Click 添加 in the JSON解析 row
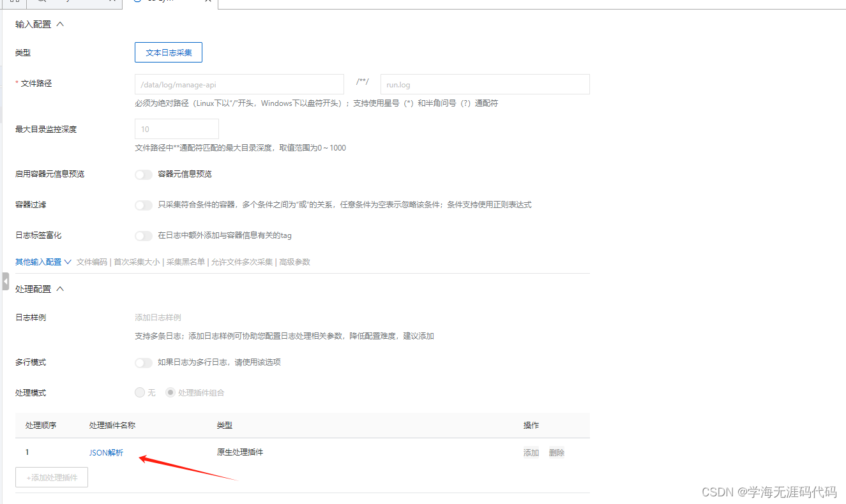Image resolution: width=846 pixels, height=504 pixels. pos(531,453)
